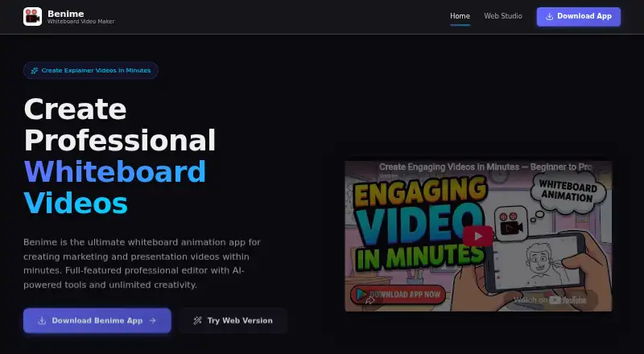Image resolution: width=644 pixels, height=354 pixels.
Task: Click the Whiteboard Videos gradient heading
Action: point(115,187)
